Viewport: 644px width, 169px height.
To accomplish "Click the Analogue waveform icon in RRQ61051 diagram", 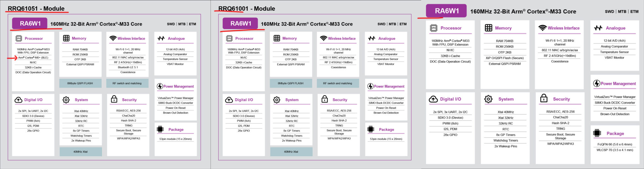I will coord(161,38).
